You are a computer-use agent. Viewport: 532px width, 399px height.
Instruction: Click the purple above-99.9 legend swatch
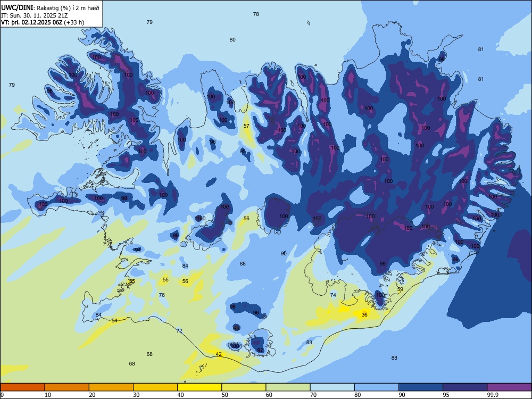(509, 387)
